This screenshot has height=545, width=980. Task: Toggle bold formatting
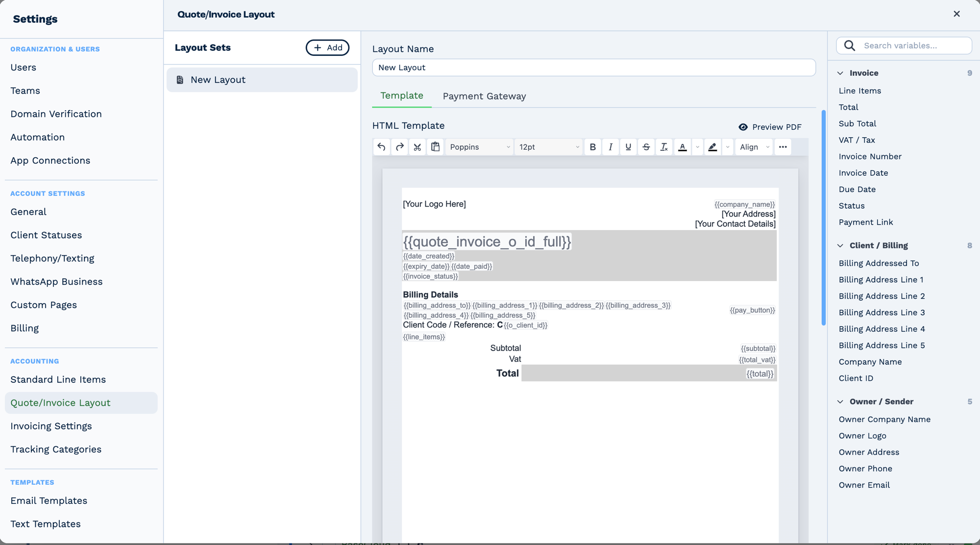(592, 147)
